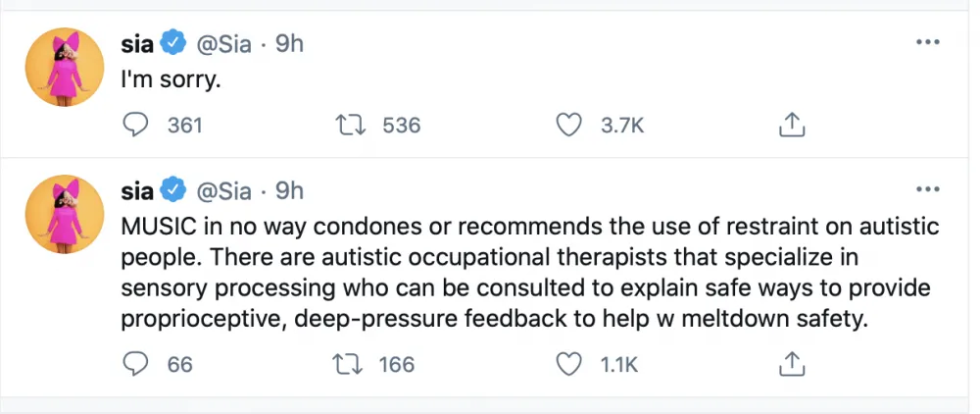The image size is (980, 414).
Task: Open more options on MUSIC tweet
Action: [926, 188]
